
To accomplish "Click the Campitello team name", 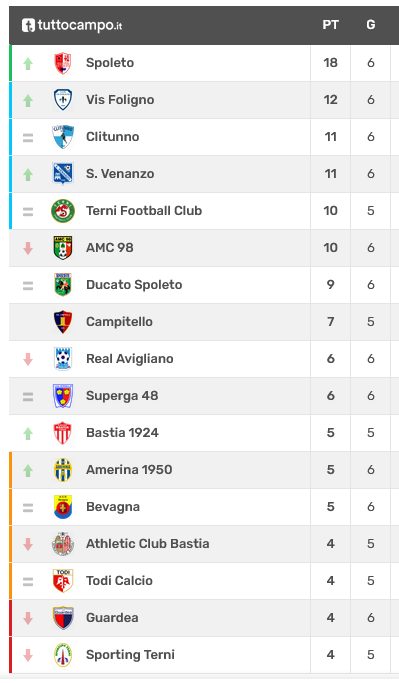I will pos(119,322).
